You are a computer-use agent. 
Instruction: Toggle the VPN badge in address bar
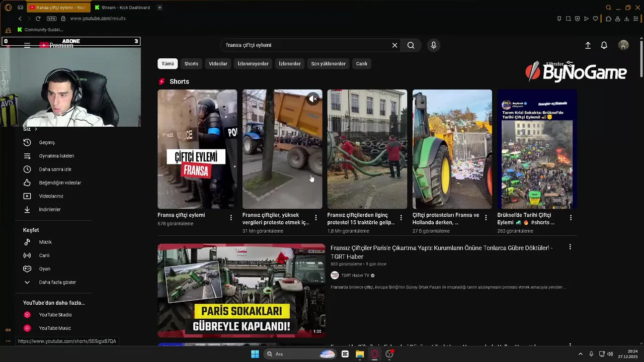click(x=51, y=19)
